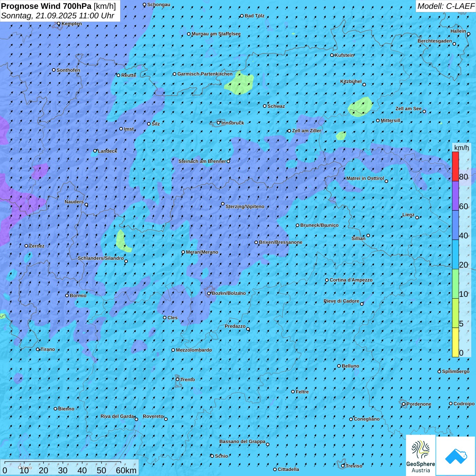Click the Kitzbühel city marker
The image size is (476, 476).
364,85
